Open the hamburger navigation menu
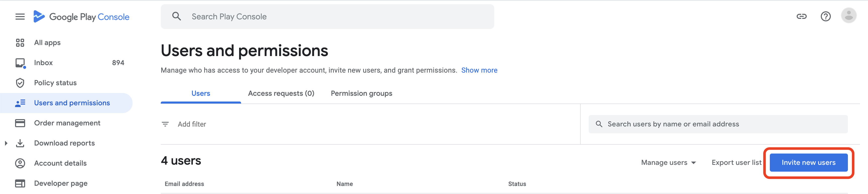The width and height of the screenshot is (868, 194). [x=20, y=17]
